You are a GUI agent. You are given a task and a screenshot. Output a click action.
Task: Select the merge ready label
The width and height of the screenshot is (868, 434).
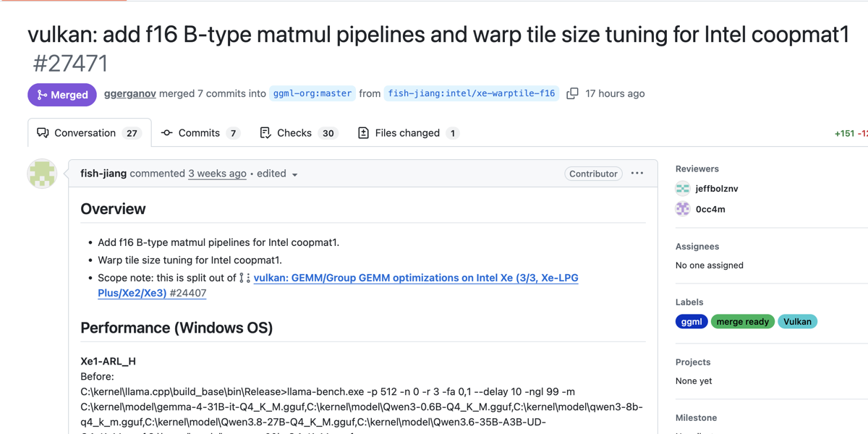(x=743, y=322)
